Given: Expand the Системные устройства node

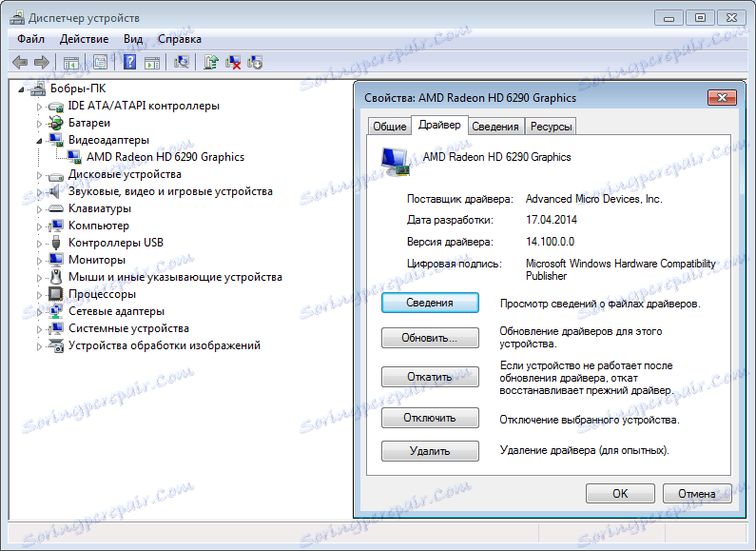Looking at the screenshot, I should (x=40, y=329).
